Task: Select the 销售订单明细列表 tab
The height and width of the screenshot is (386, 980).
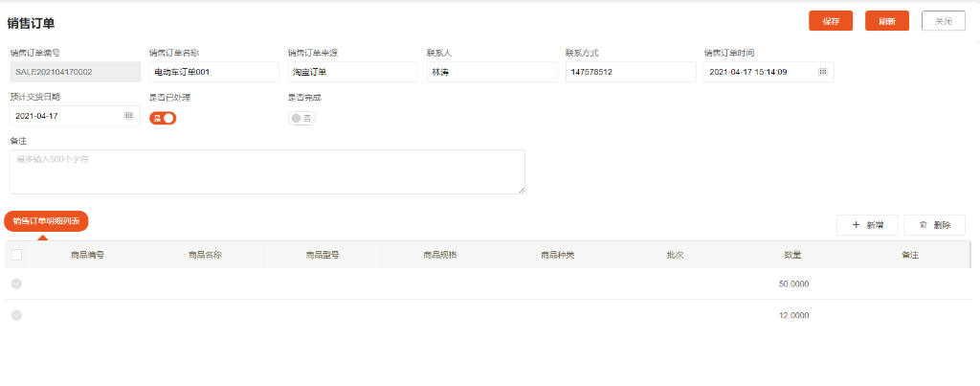Action: click(47, 221)
